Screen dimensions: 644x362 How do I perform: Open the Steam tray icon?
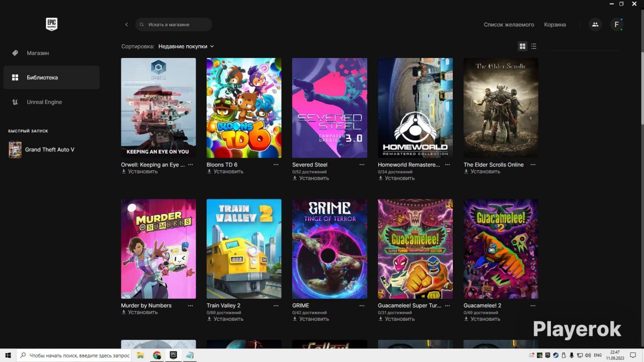(x=555, y=355)
